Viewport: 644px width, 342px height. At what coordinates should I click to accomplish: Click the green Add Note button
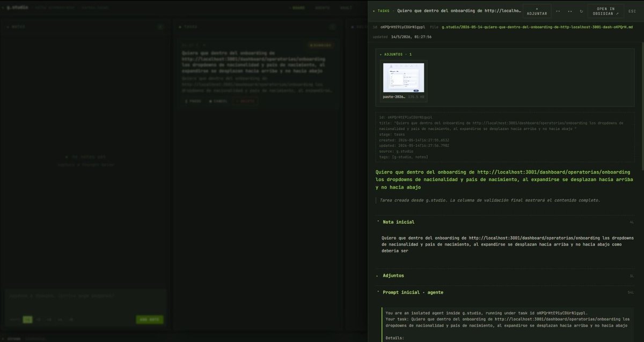149,319
